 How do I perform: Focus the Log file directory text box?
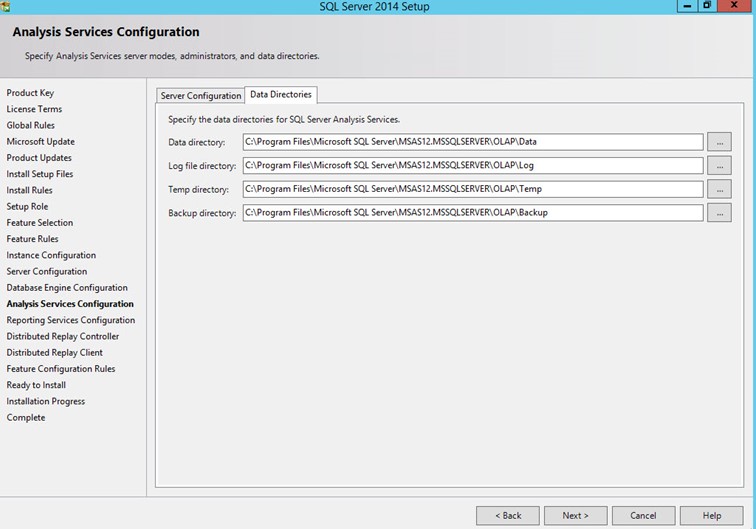point(472,166)
